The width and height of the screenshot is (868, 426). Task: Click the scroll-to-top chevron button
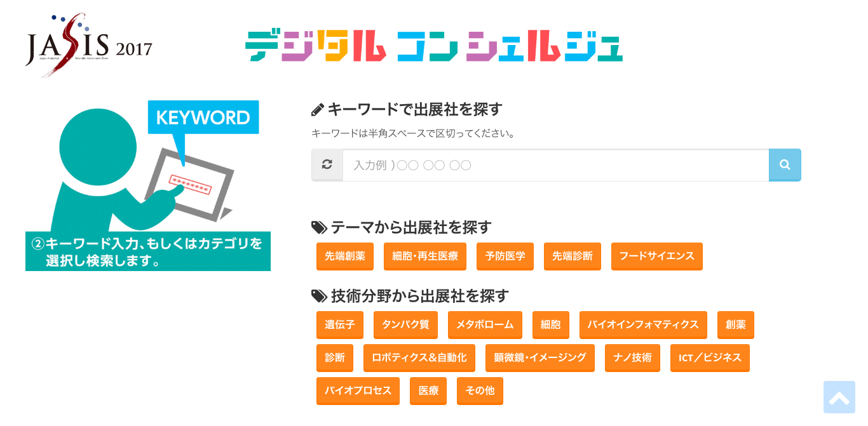click(839, 397)
